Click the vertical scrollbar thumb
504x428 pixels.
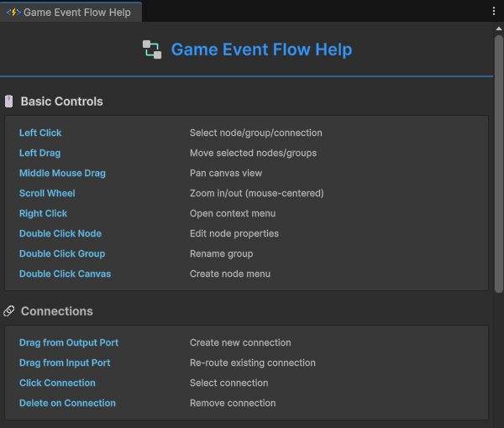coord(499,159)
